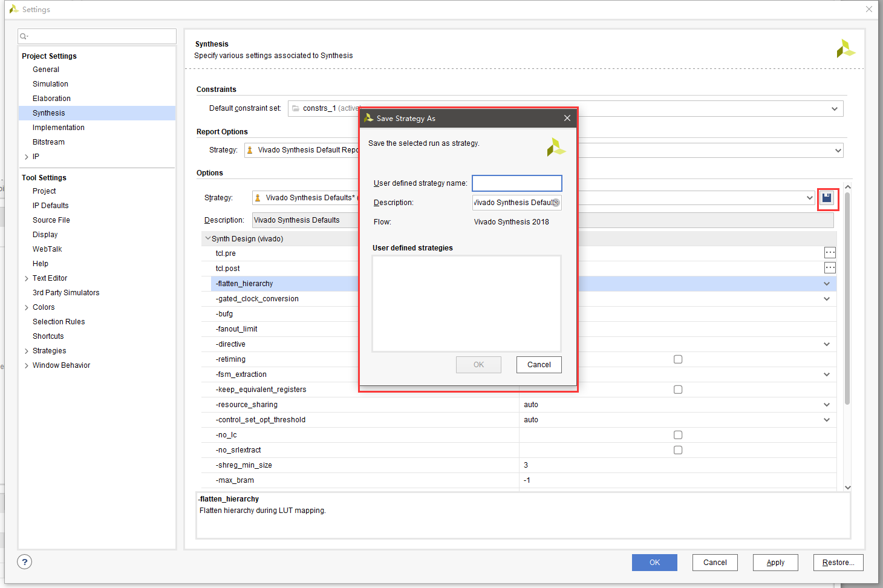The width and height of the screenshot is (883, 588).
Task: Click Cancel in the Settings window
Action: click(x=715, y=563)
